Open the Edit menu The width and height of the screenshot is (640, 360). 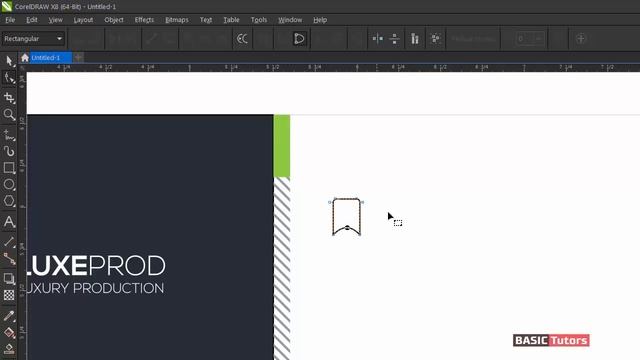pos(31,20)
